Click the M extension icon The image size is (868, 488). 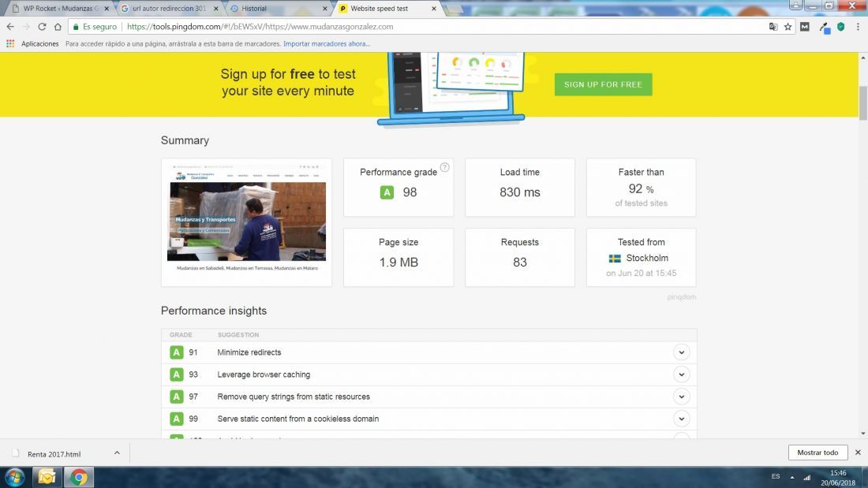pyautogui.click(x=805, y=27)
